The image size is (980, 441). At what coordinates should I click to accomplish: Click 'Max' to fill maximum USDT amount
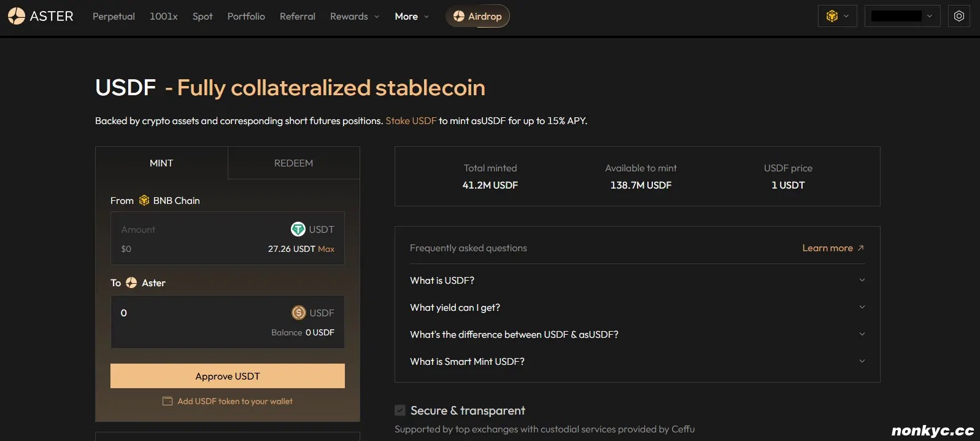tap(327, 249)
